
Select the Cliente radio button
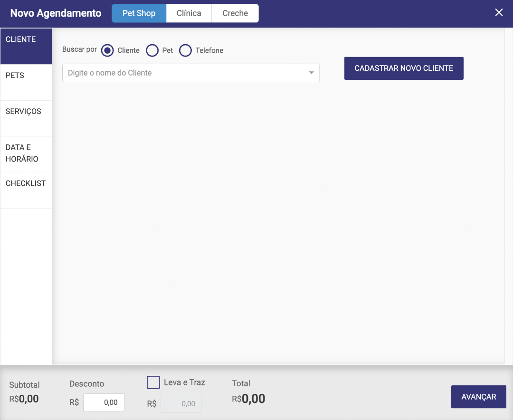click(x=107, y=50)
